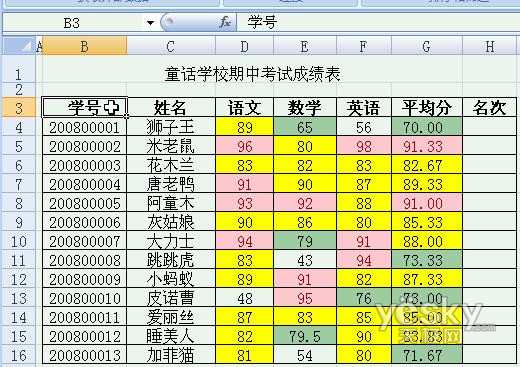Image resolution: width=520 pixels, height=367 pixels.
Task: Select cell with ID 200800005
Action: [x=85, y=203]
